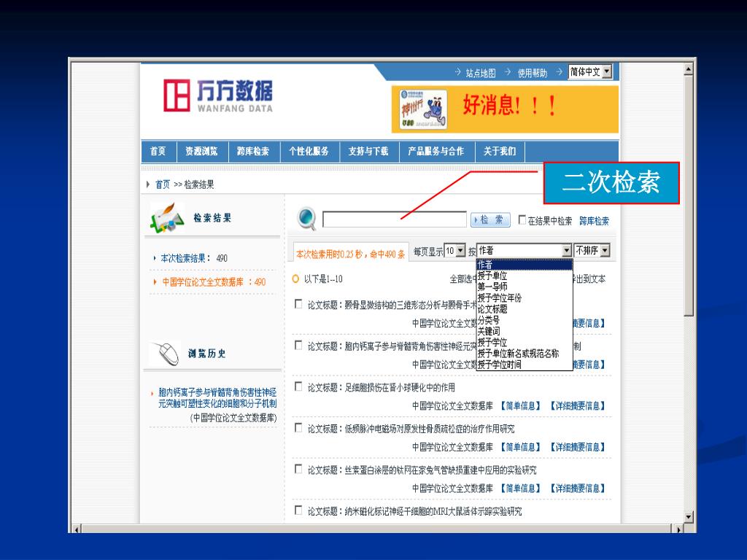Click 中国学位论文全文数据库 :490 entry
Screen dimensions: 747x560
click(x=214, y=282)
